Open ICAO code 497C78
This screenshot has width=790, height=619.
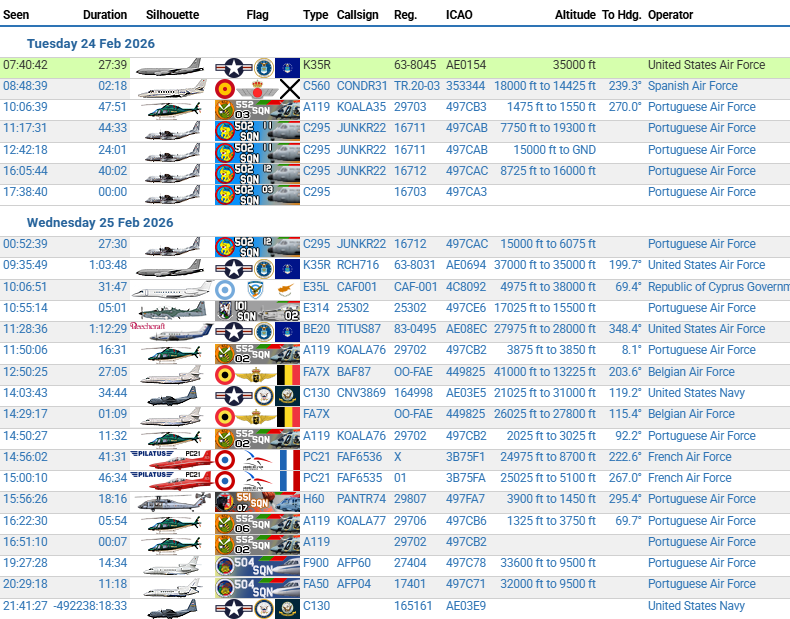coord(466,563)
